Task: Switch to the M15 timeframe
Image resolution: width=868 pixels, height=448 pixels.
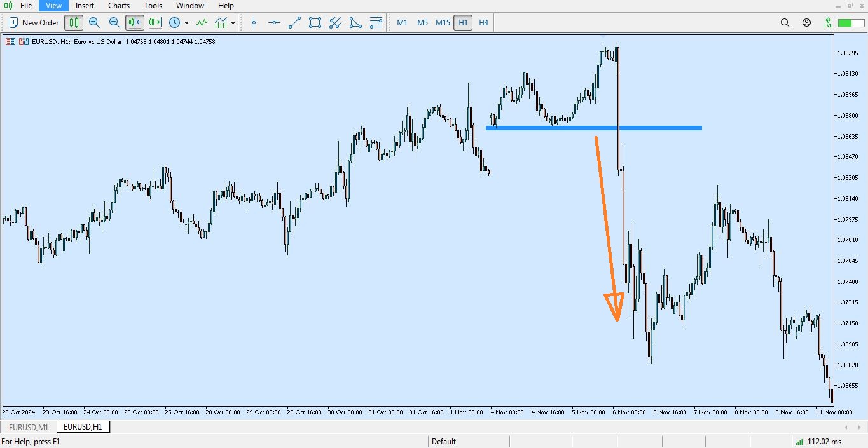Action: tap(443, 22)
